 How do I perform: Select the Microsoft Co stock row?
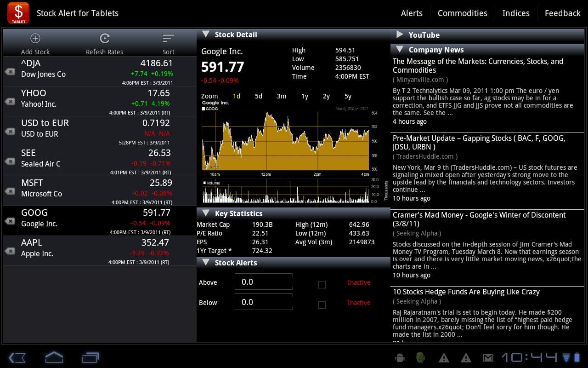pos(100,191)
